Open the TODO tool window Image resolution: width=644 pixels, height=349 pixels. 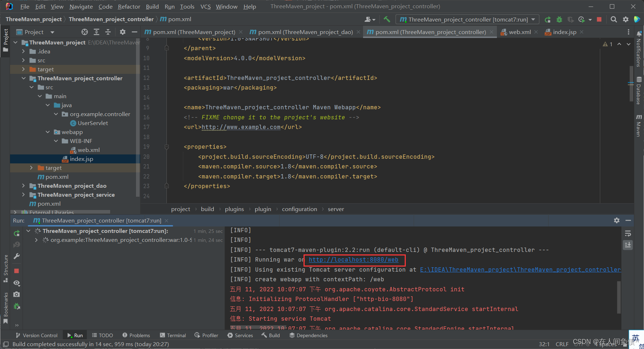[102, 335]
